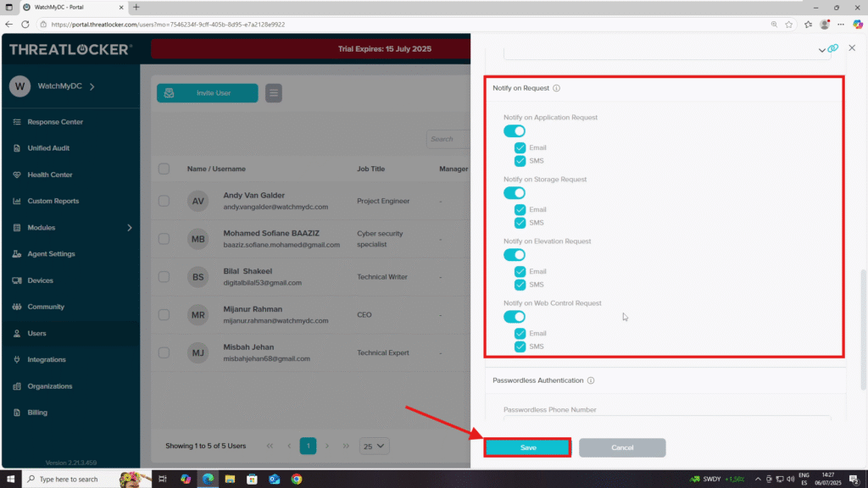Image resolution: width=868 pixels, height=488 pixels.
Task: Click the Invite User button
Action: pos(207,93)
